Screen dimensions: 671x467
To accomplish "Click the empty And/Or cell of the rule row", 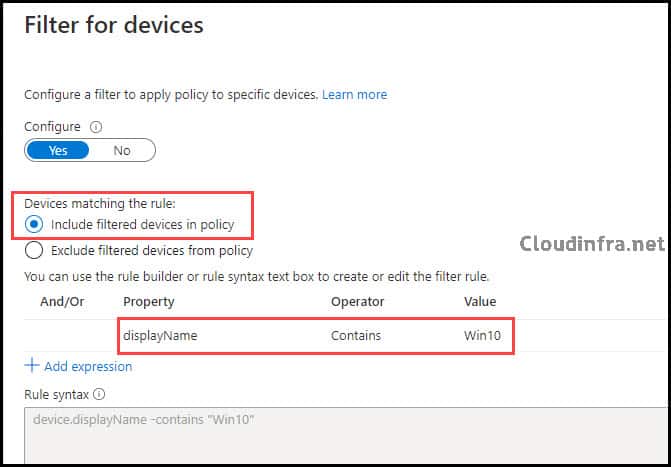I will [x=71, y=336].
